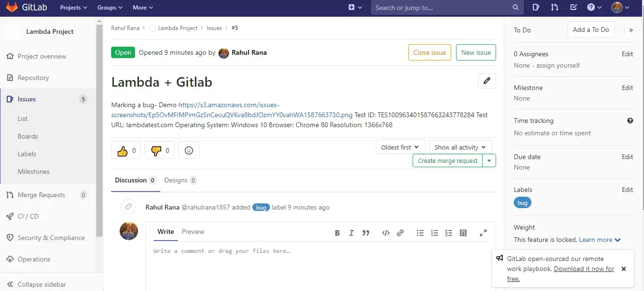Apply italic formatting in the comment toolbar

[352, 233]
